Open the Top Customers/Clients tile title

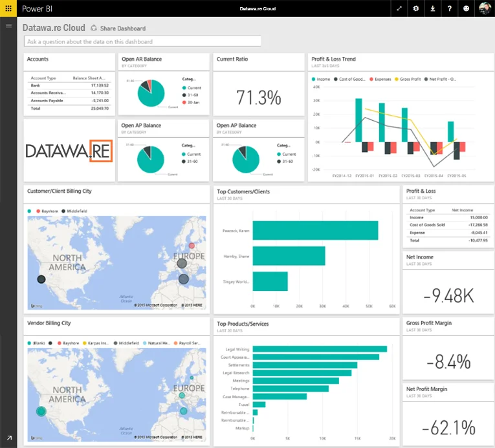click(243, 191)
